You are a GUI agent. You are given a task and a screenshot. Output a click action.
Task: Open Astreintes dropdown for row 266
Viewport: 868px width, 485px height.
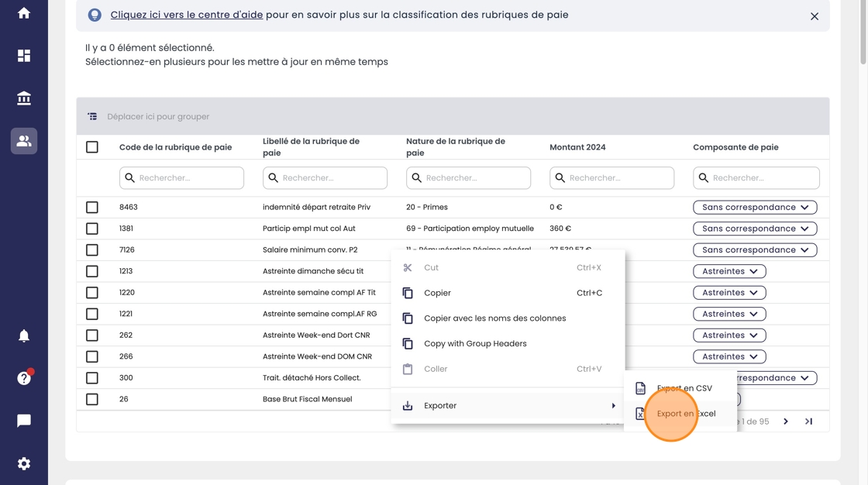(x=729, y=356)
